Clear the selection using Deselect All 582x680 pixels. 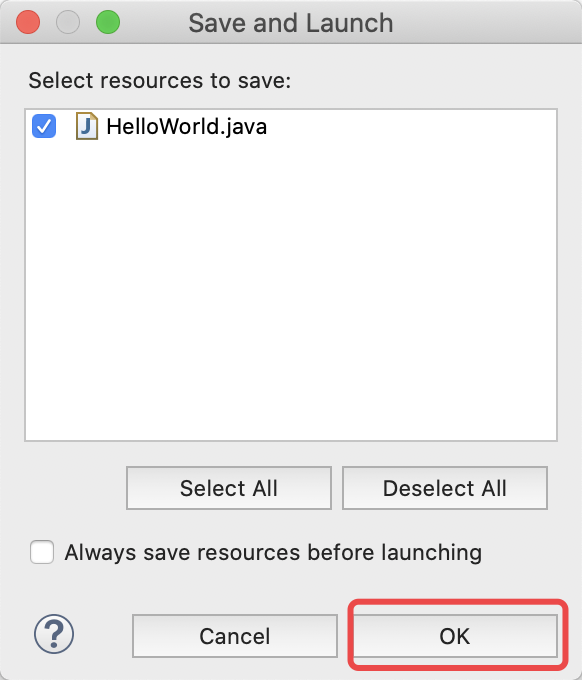445,488
